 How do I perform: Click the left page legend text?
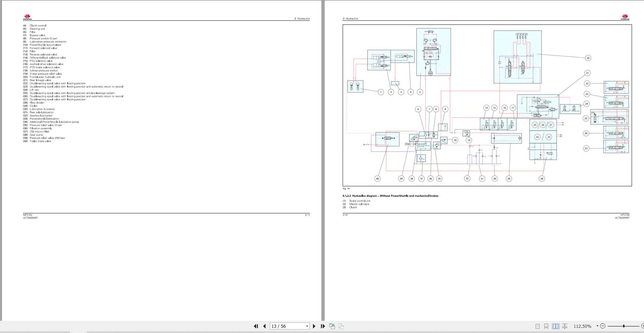click(x=73, y=83)
